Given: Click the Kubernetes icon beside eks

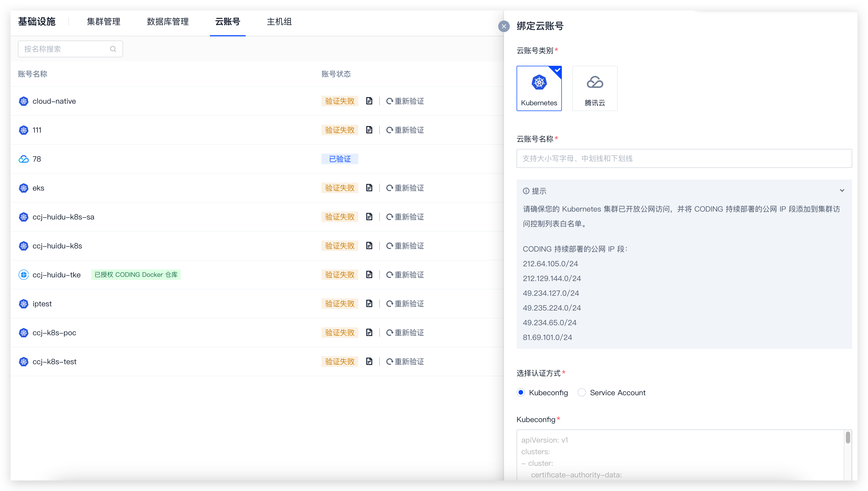Looking at the screenshot, I should (24, 188).
